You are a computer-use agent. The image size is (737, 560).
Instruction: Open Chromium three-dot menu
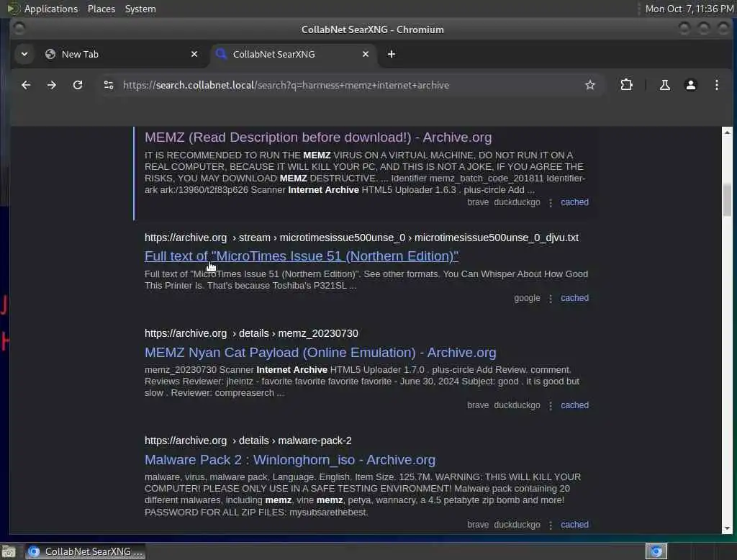tap(716, 85)
